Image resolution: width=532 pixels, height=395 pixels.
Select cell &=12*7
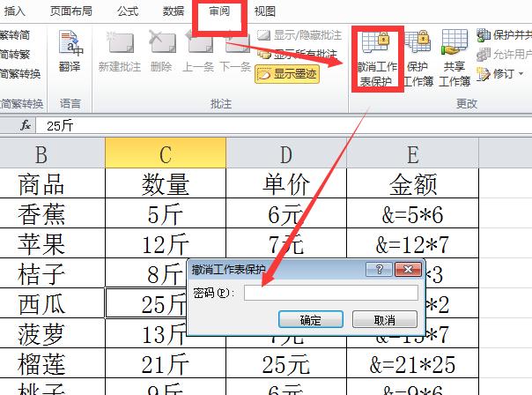coord(412,243)
